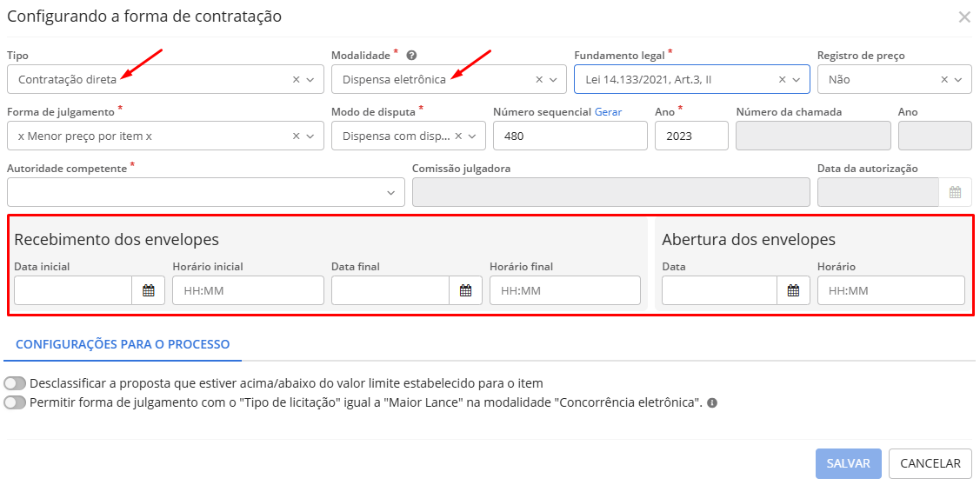The image size is (980, 485).
Task: Click the Data da autorização calendar icon
Action: (x=955, y=192)
